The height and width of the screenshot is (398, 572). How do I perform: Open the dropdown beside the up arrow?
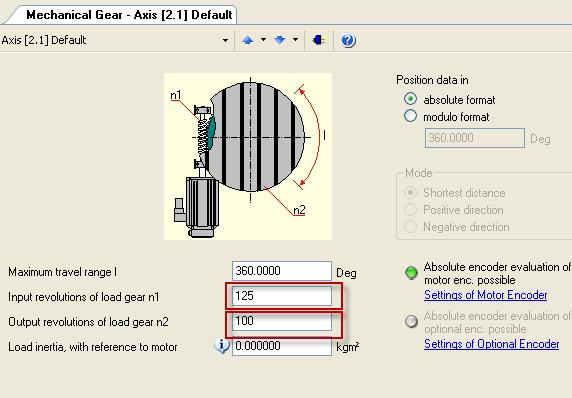click(263, 39)
